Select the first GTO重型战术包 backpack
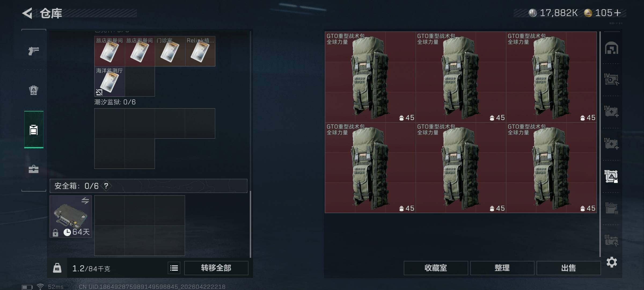644x290 pixels. 370,77
